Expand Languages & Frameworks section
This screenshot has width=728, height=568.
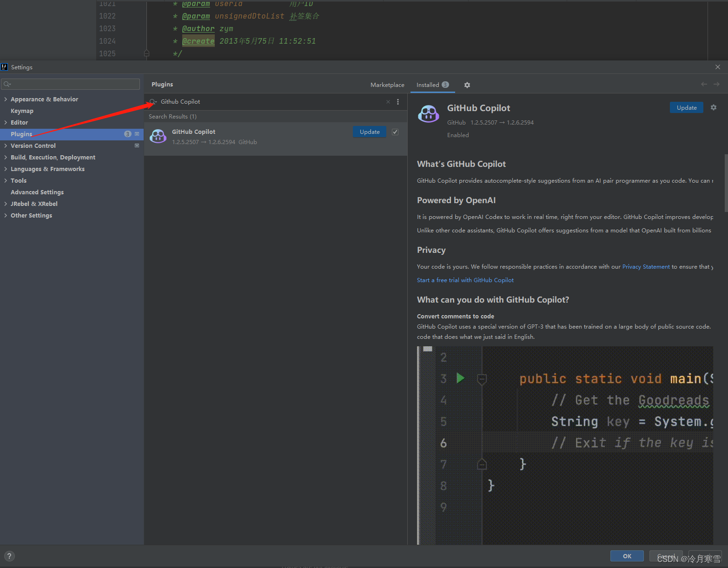[6, 169]
